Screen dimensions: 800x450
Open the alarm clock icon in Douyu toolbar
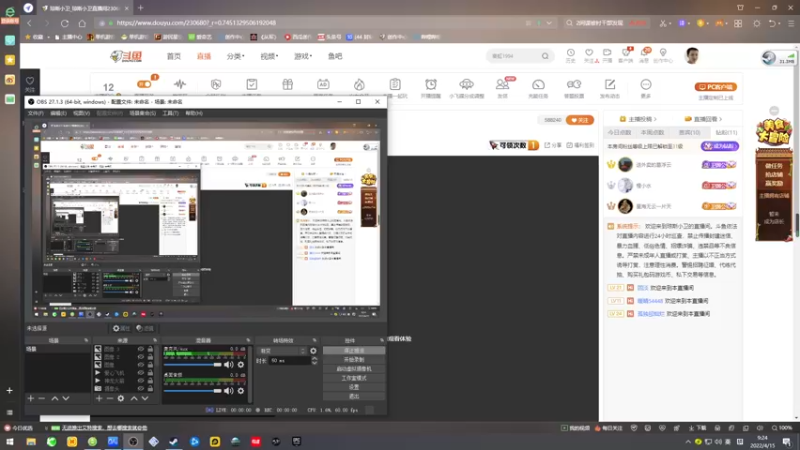pyautogui.click(x=431, y=84)
